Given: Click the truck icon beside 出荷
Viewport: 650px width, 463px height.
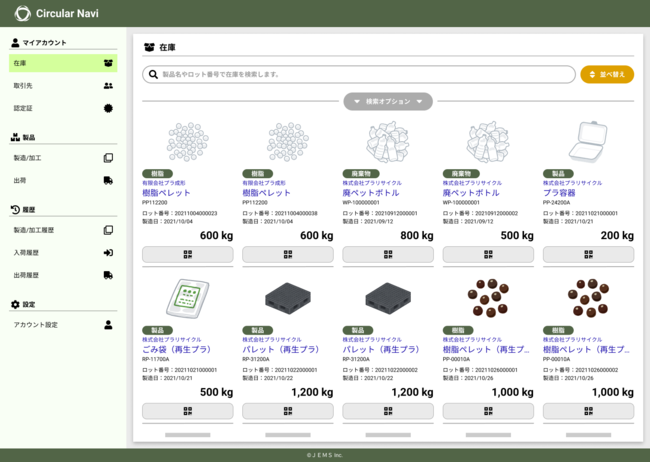Looking at the screenshot, I should click(x=108, y=181).
